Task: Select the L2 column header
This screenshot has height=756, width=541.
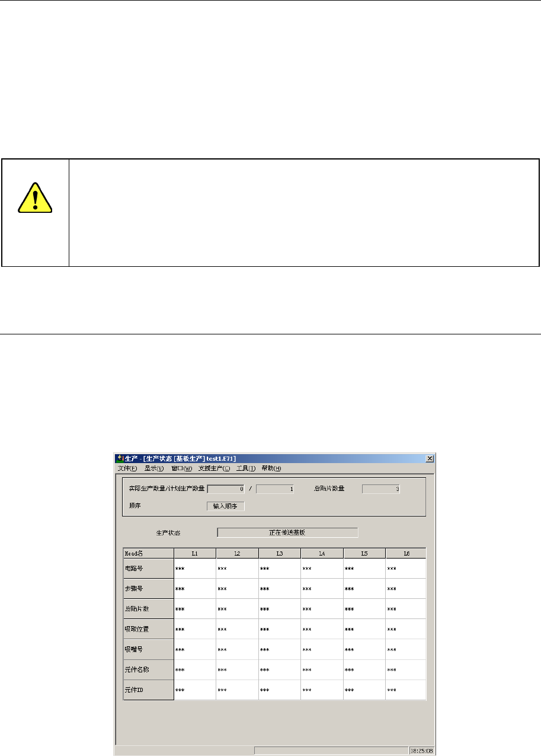Action: [x=237, y=553]
